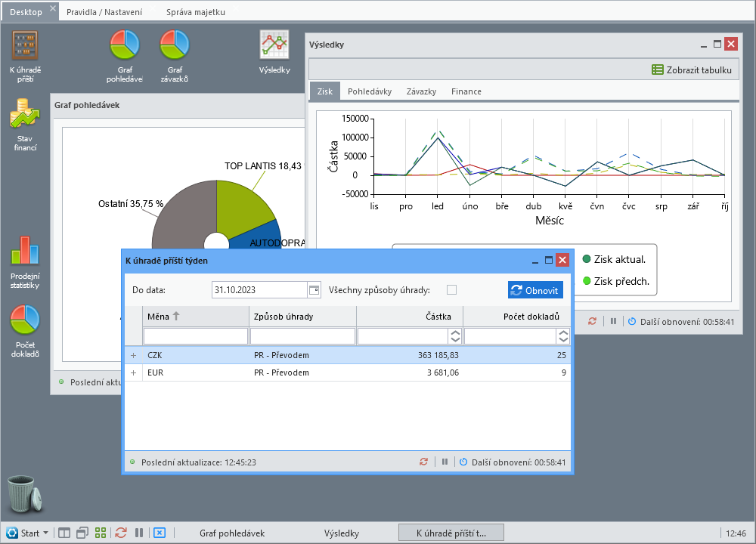The height and width of the screenshot is (544, 756).
Task: Click the Start menu button in the taskbar
Action: tap(27, 533)
